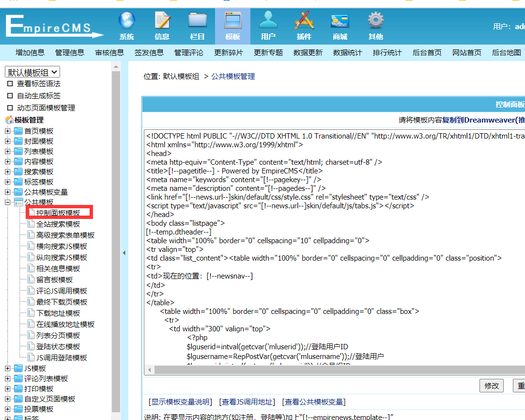
Task: Select 横向搜索JS模板 tree item
Action: click(x=62, y=246)
